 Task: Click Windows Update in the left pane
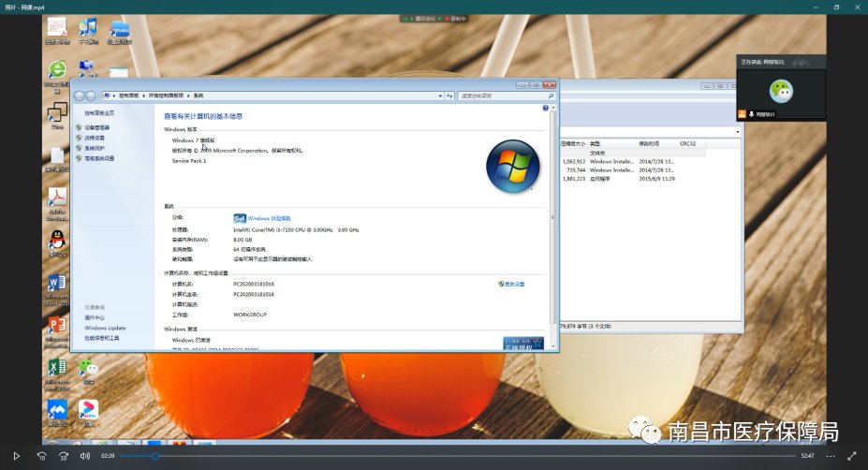[x=105, y=328]
